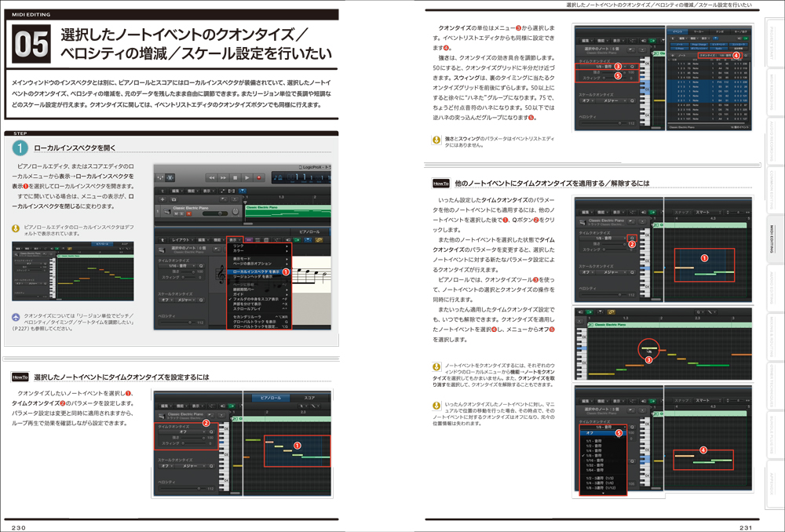Screen dimensions: 785x532
Task: Click Rewind in Step 1 Logic transport
Action: [212, 177]
